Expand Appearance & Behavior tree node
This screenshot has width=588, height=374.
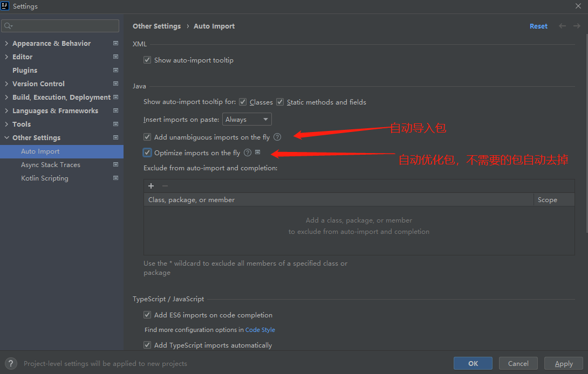(6, 44)
